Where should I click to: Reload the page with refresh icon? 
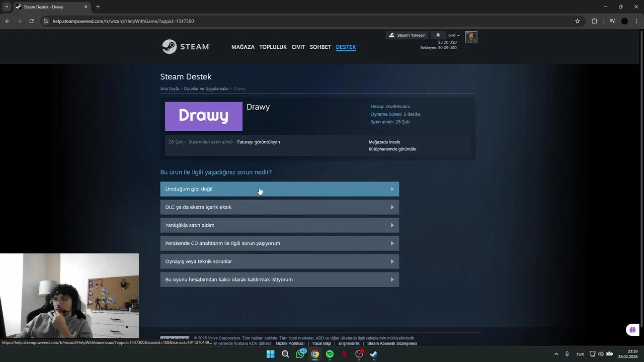tap(31, 21)
